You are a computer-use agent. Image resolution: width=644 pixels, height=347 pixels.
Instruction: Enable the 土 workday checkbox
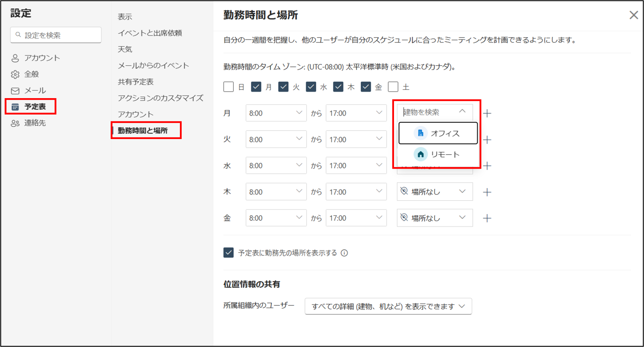tap(393, 87)
